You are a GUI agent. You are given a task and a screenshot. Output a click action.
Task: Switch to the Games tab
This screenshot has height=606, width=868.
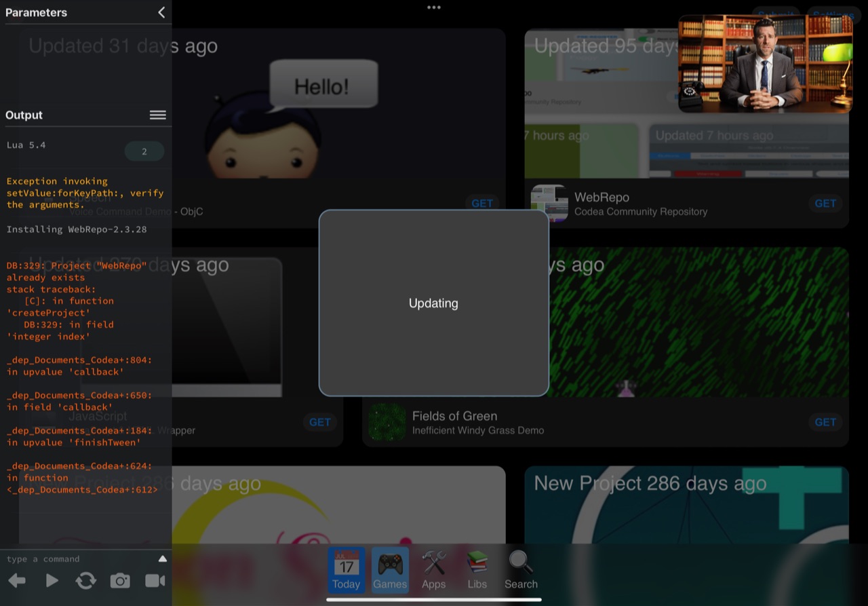[390, 570]
